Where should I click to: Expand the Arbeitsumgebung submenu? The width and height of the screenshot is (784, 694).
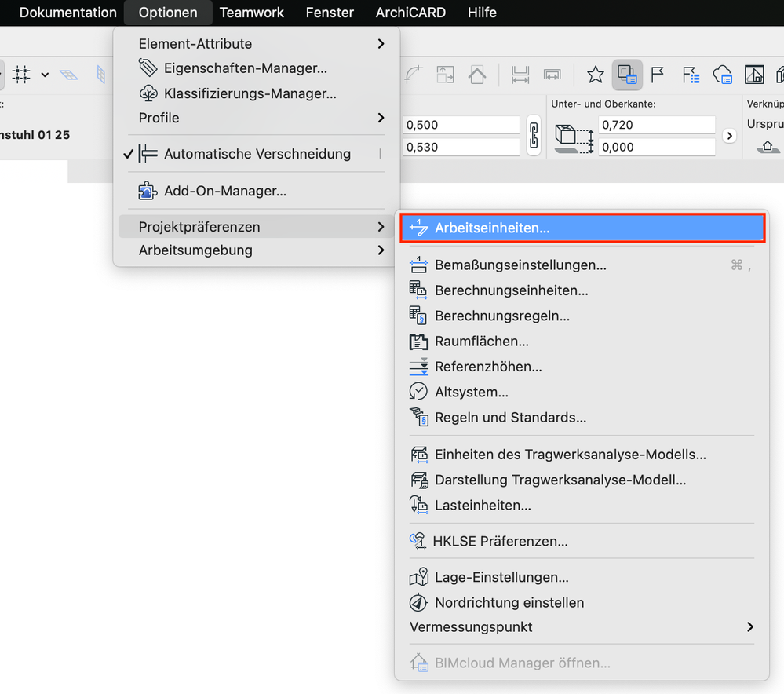point(257,250)
